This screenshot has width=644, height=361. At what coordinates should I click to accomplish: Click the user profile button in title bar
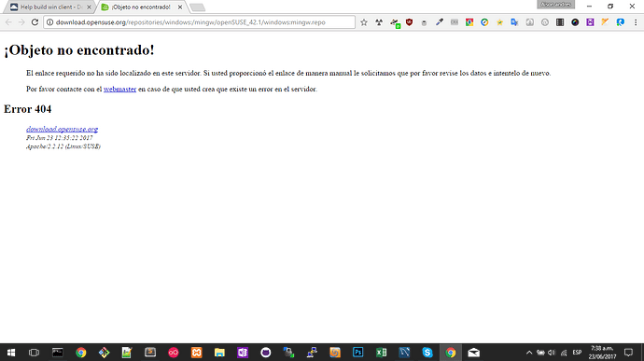tap(555, 5)
